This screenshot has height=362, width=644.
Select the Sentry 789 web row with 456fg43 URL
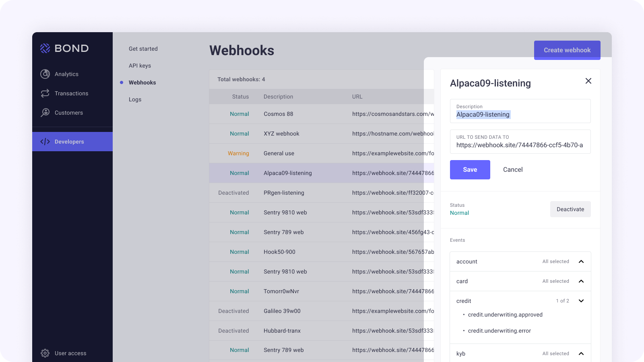tap(322, 232)
